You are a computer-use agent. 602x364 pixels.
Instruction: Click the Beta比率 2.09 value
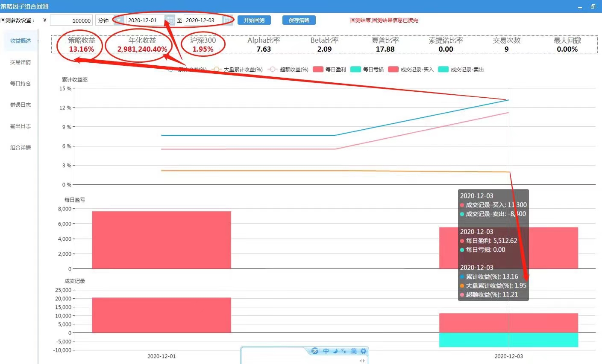(x=324, y=49)
